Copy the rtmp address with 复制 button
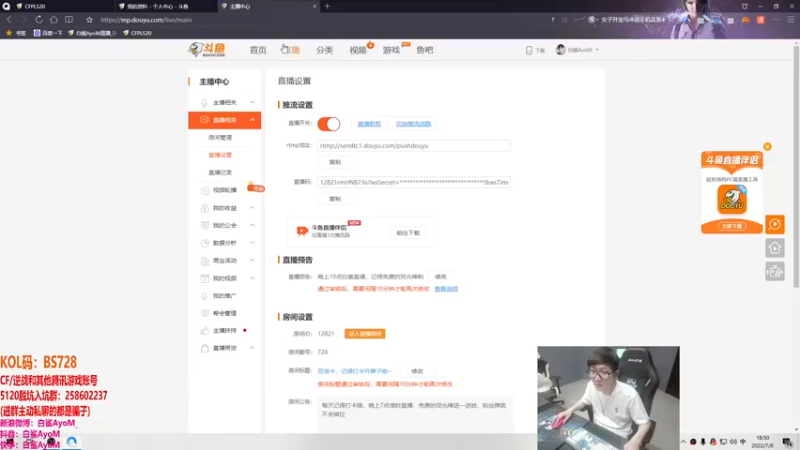 click(x=335, y=162)
